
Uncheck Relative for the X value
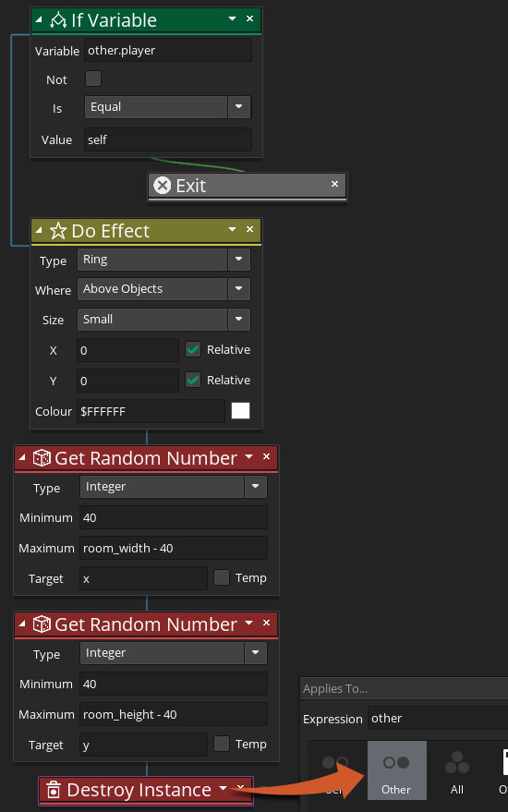193,349
